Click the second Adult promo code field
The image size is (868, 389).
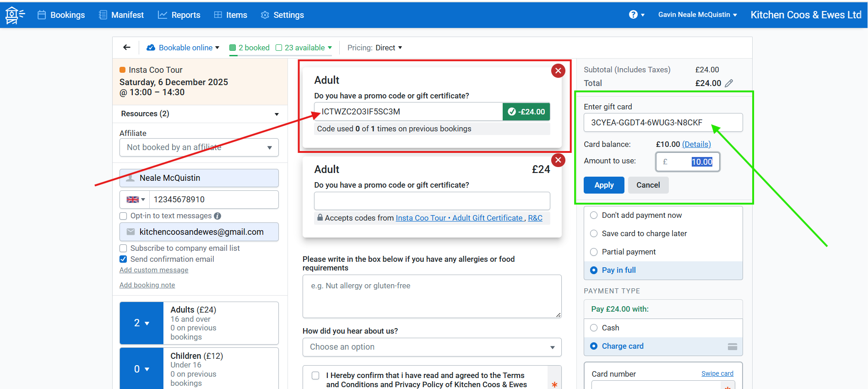coord(431,201)
